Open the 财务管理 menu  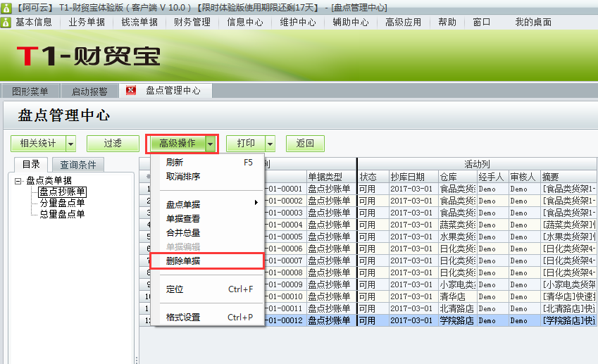(x=192, y=22)
